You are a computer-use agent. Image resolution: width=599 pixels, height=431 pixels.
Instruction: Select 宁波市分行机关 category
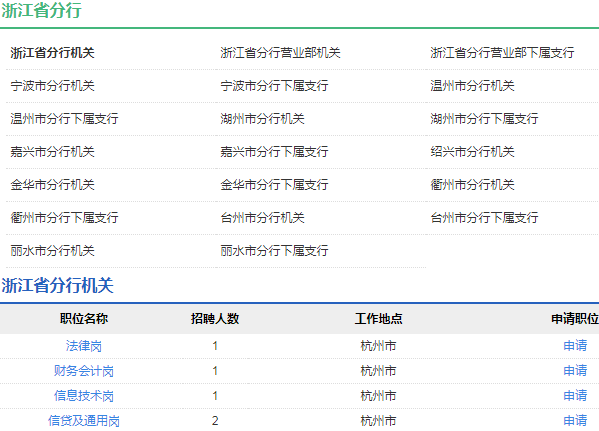(x=52, y=86)
